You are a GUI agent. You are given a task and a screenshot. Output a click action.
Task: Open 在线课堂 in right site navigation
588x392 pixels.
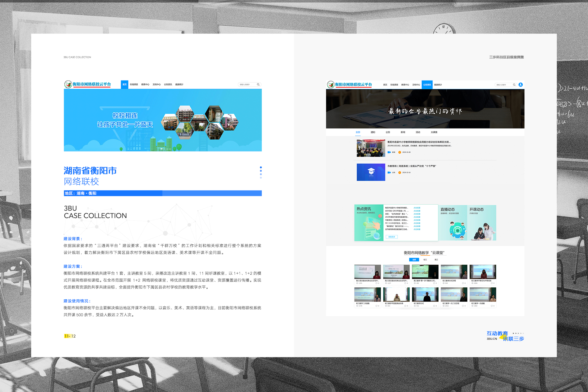click(x=394, y=85)
